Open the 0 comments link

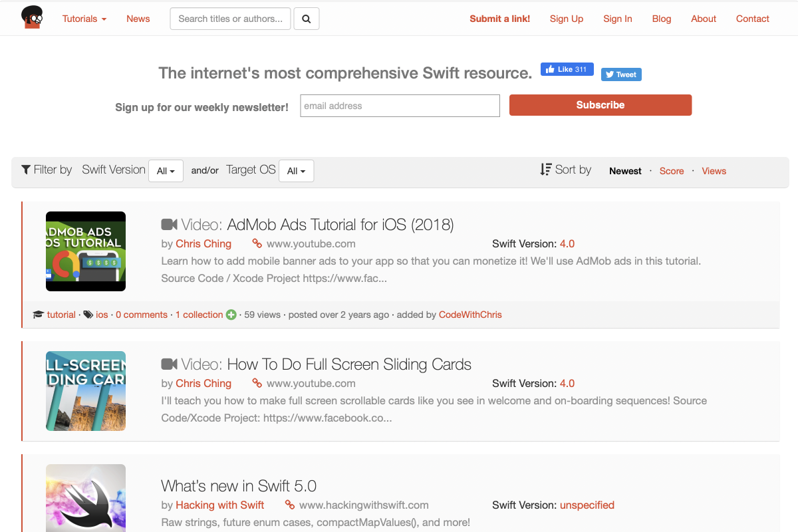[x=142, y=315]
